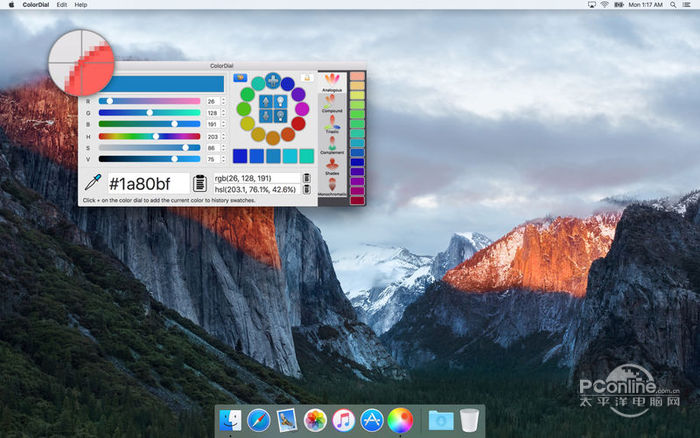The width and height of the screenshot is (700, 438).
Task: Open Finder from the Dock
Action: 230,420
